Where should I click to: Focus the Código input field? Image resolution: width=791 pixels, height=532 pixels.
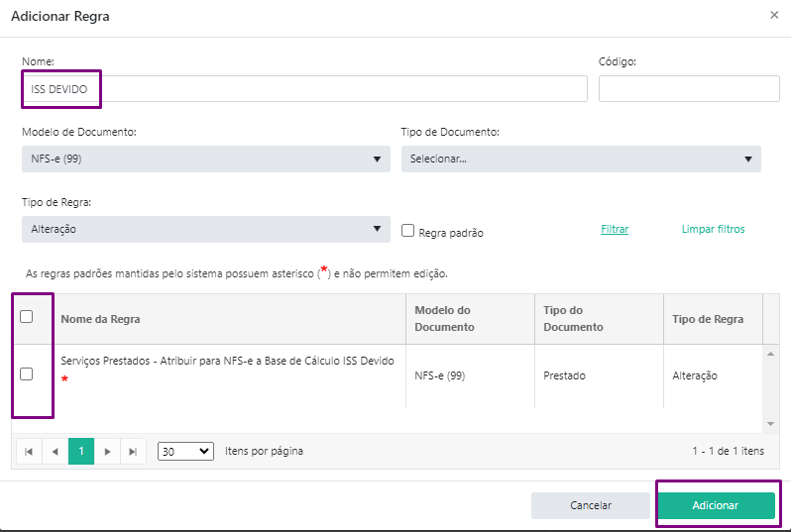point(689,89)
